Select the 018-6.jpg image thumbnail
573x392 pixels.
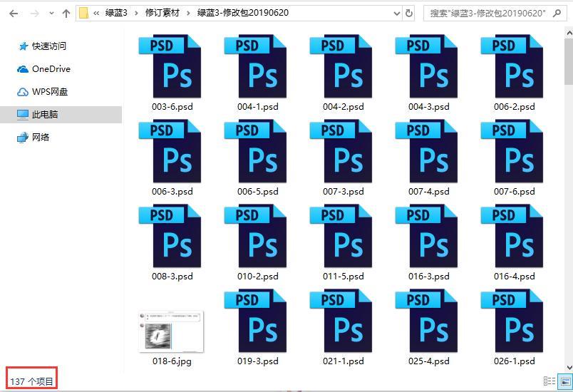point(171,331)
